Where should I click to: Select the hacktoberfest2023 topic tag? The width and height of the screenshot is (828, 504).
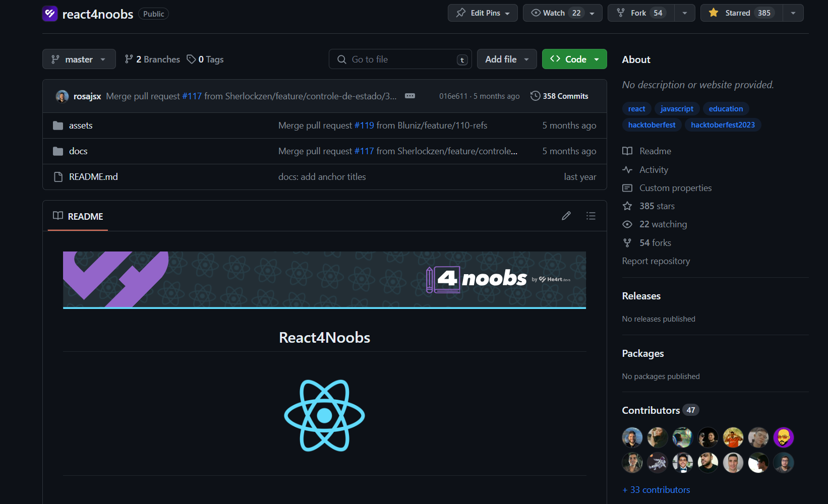click(x=723, y=125)
